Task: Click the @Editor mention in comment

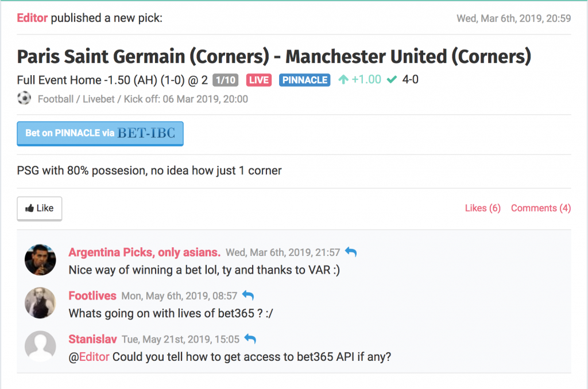Action: pos(89,357)
